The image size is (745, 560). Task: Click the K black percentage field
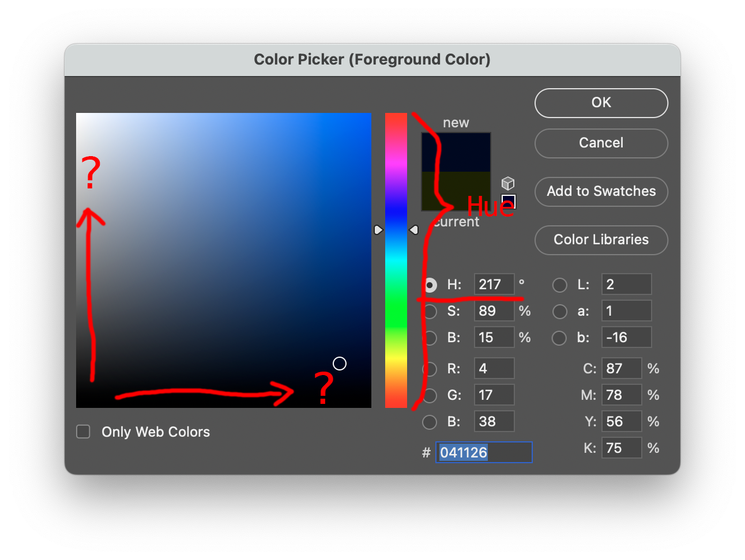(621, 448)
